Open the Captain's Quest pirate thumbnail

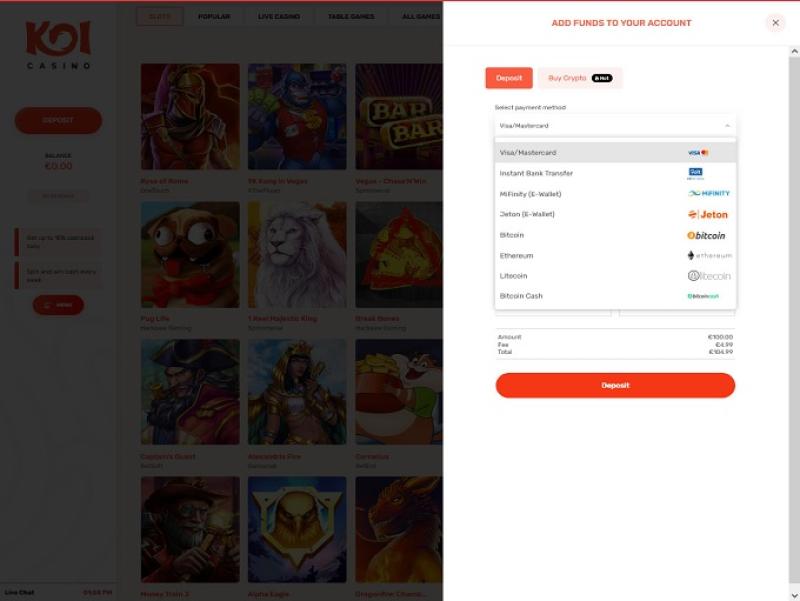[190, 392]
